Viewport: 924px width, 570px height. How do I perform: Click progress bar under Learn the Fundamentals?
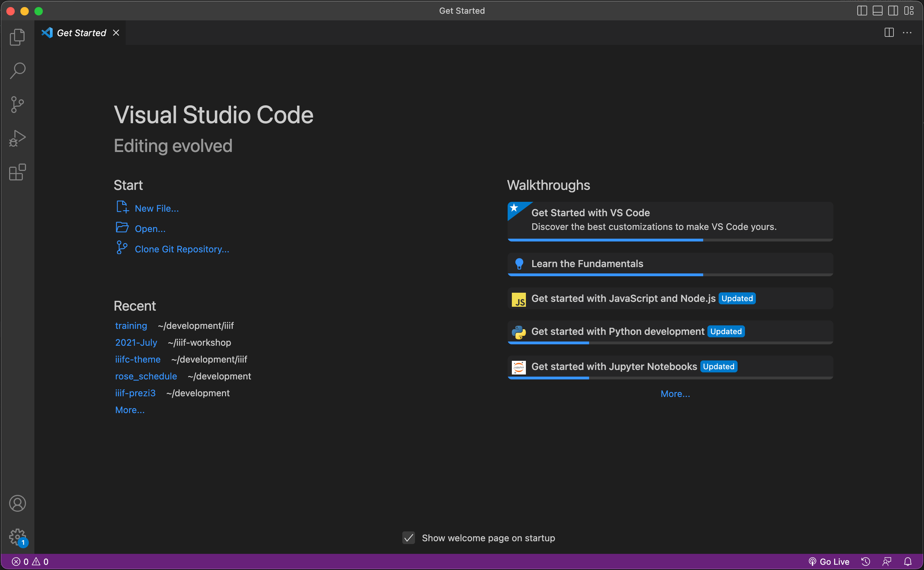tap(670, 275)
